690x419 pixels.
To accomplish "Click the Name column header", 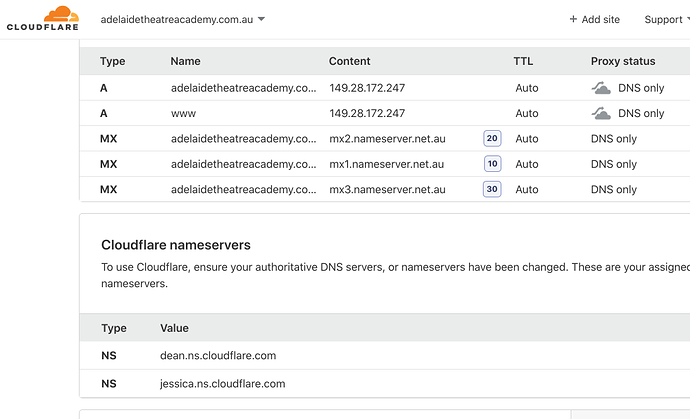I will point(185,61).
